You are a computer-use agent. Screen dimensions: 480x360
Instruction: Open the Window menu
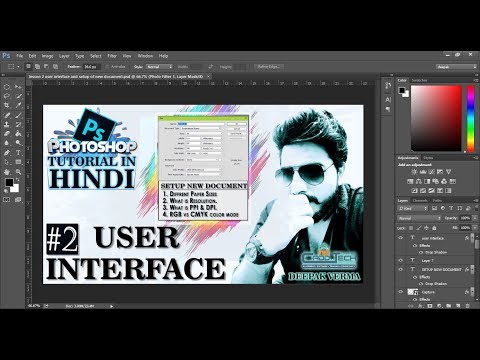tap(145, 56)
